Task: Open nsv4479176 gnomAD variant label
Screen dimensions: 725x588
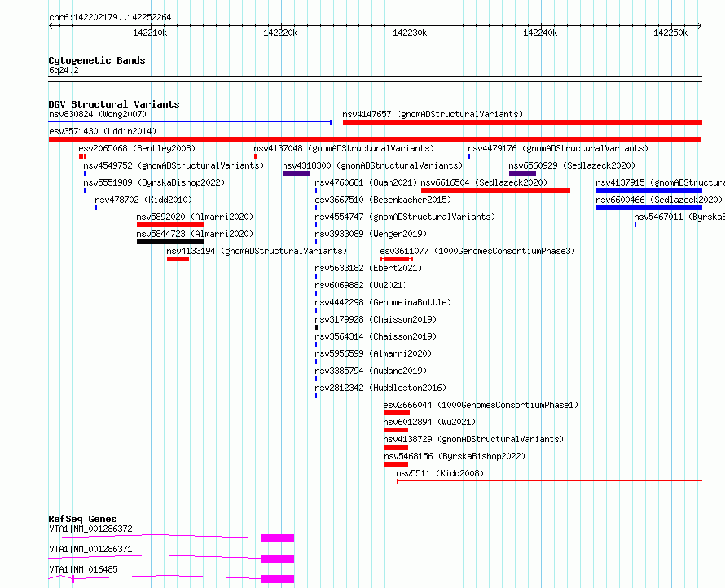Action: [558, 148]
